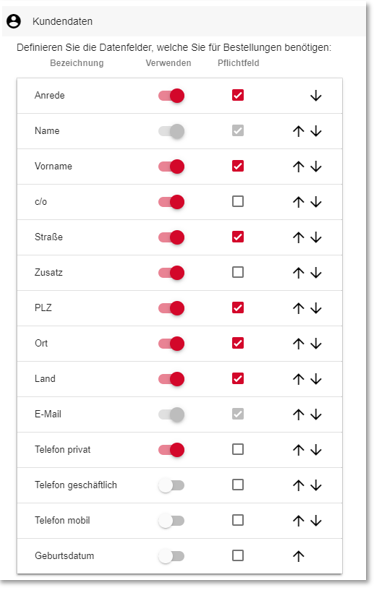The width and height of the screenshot is (375, 590).
Task: Move the Geburtsdatum field up
Action: click(298, 556)
